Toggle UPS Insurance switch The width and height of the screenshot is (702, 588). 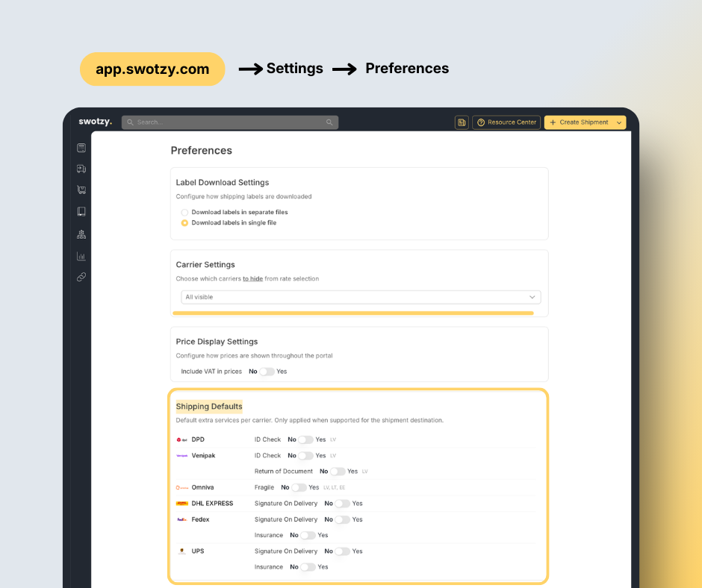(308, 567)
